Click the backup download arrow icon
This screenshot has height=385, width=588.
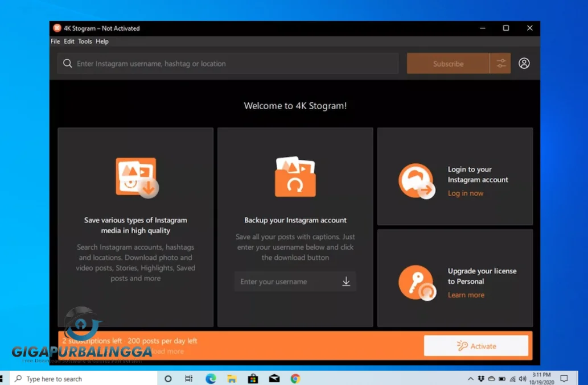point(346,281)
